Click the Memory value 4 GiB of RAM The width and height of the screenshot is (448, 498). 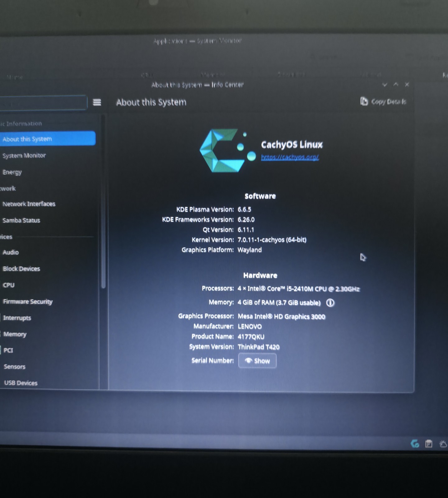pyautogui.click(x=279, y=303)
